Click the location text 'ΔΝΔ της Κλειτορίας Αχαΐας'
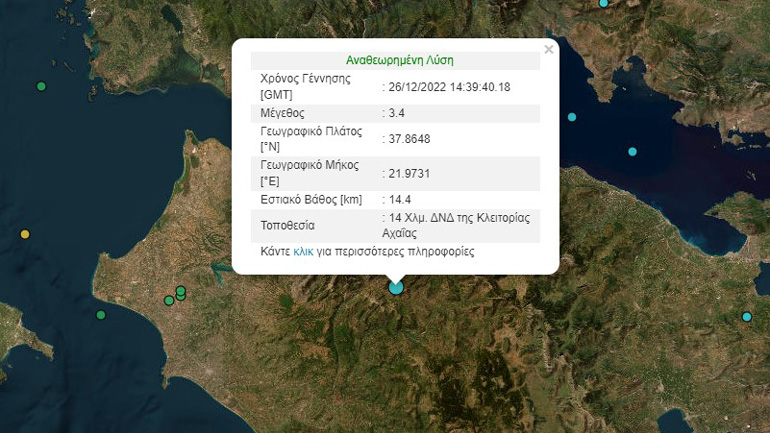Viewport: 770px width, 433px height. tap(456, 225)
